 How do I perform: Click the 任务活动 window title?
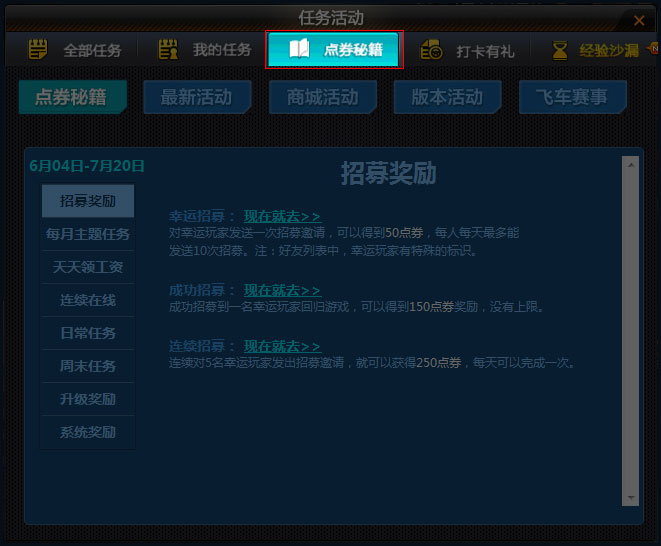(331, 18)
